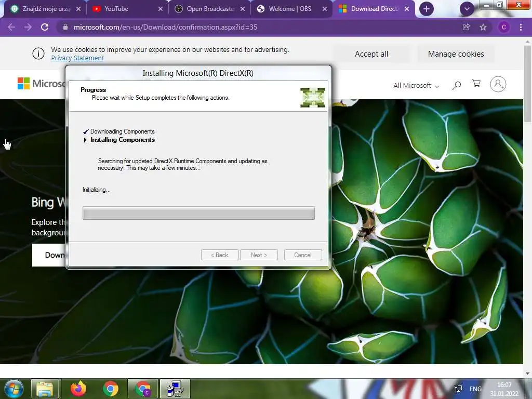Share this page via the share icon
Image resolution: width=532 pixels, height=399 pixels.
point(467,27)
